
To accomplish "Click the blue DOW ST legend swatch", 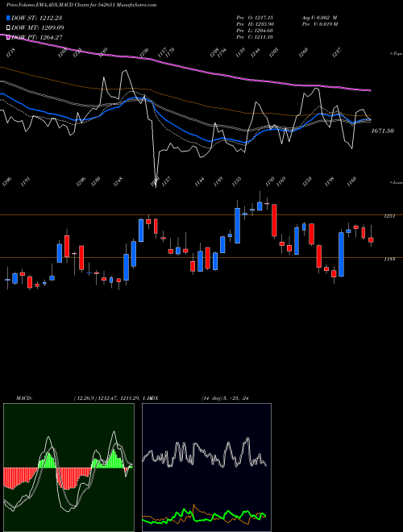I will pyautogui.click(x=8, y=18).
